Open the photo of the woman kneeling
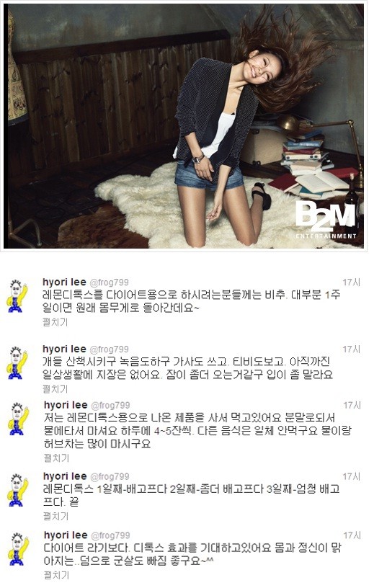 [184, 126]
